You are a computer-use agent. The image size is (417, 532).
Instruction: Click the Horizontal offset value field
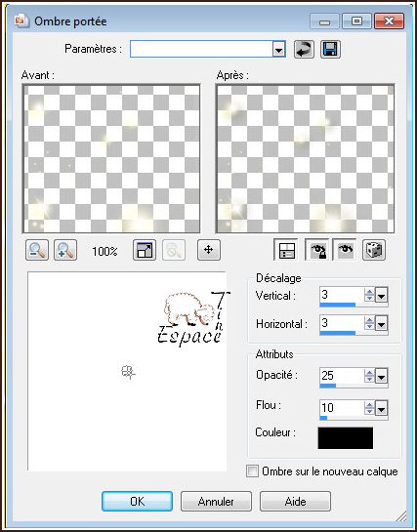coord(342,324)
